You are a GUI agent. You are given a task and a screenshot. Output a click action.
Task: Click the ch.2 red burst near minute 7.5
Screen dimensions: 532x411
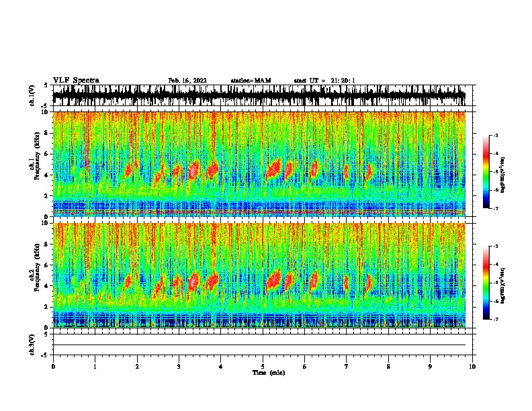tap(369, 283)
